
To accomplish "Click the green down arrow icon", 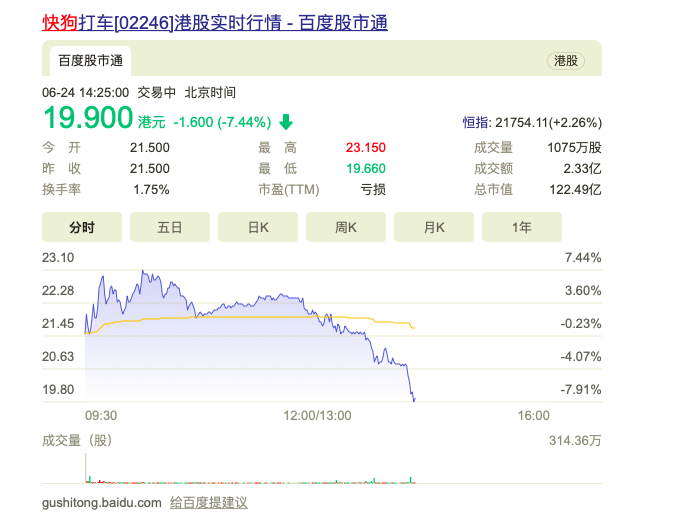I will tap(286, 122).
